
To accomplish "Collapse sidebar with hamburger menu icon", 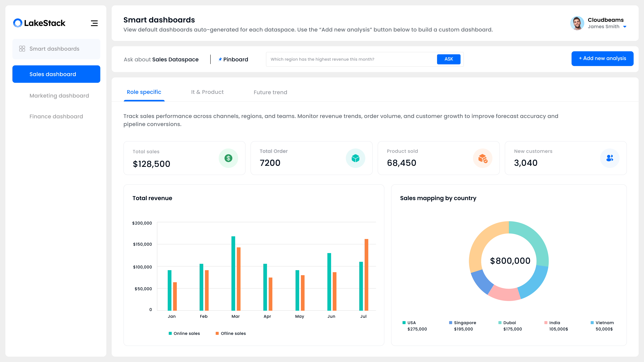I will (94, 23).
